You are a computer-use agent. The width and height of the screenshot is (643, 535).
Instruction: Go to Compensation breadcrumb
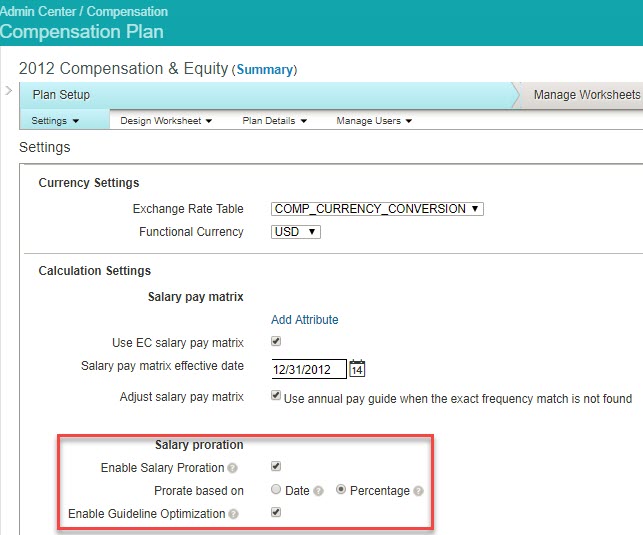pyautogui.click(x=127, y=11)
